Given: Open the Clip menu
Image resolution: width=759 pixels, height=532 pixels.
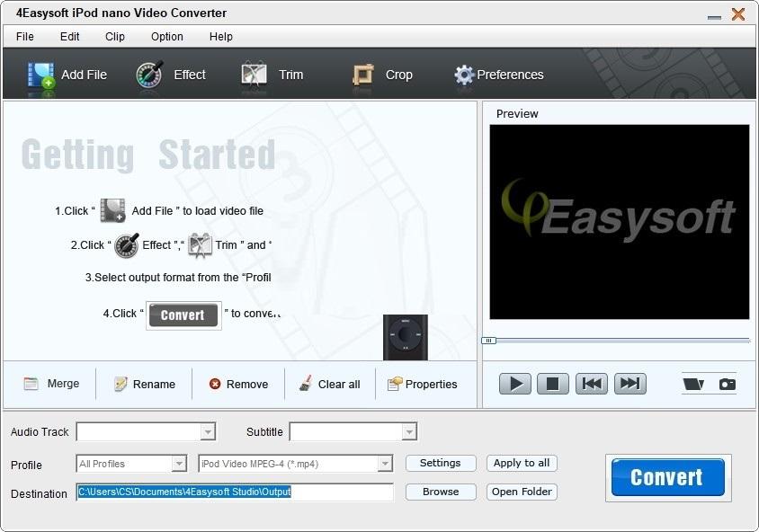Looking at the screenshot, I should (115, 37).
